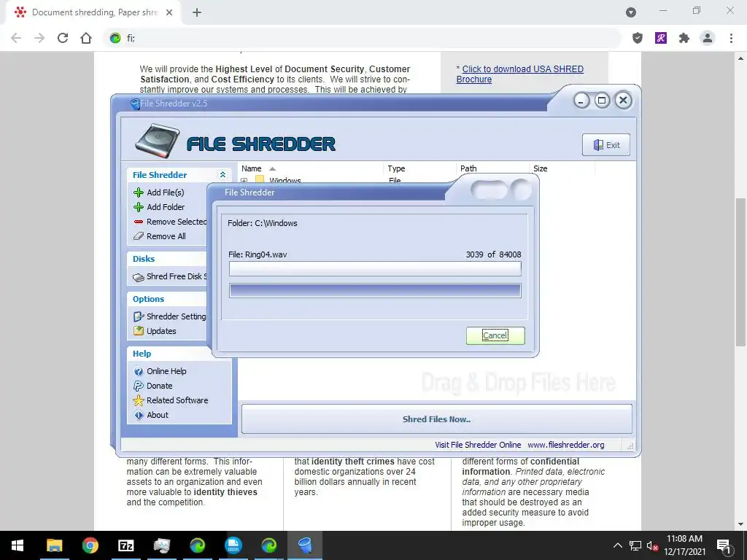Viewport: 747px width, 560px height.
Task: Click the overall folder progress bar
Action: (x=375, y=291)
